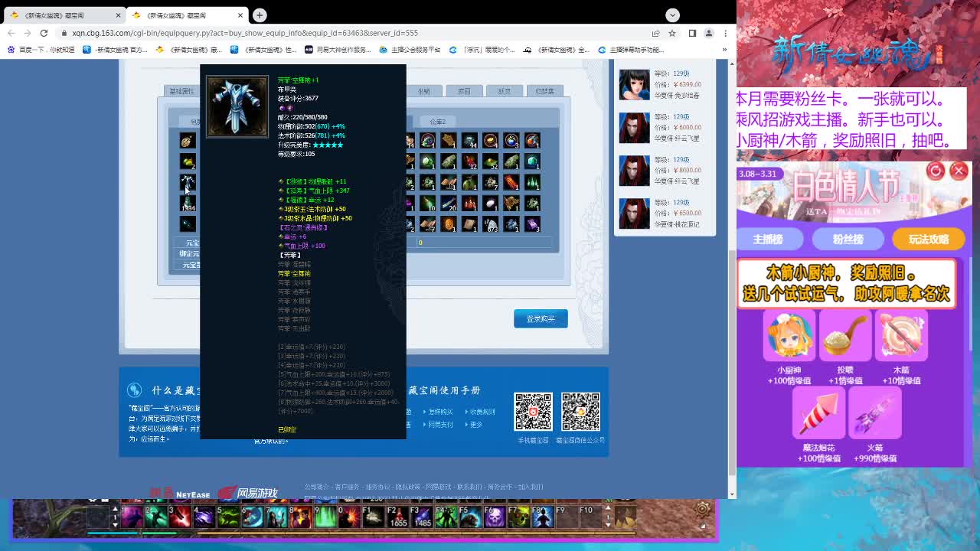Select the purple gem item with count 3
The image size is (980, 551).
click(532, 224)
